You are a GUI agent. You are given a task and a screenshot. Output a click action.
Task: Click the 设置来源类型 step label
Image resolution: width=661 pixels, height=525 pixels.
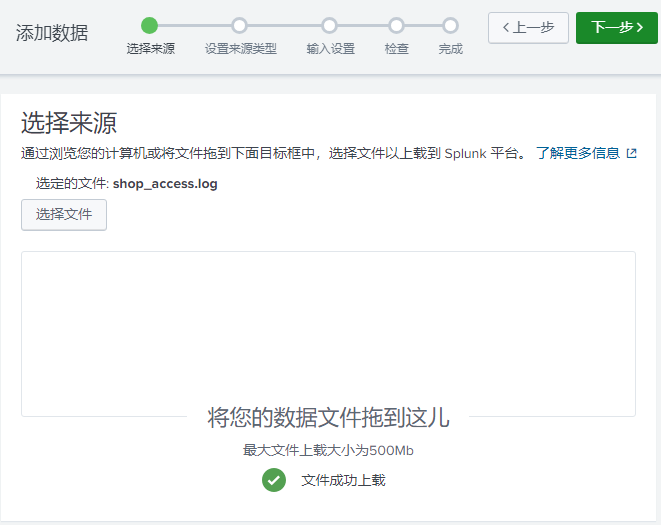(x=240, y=49)
